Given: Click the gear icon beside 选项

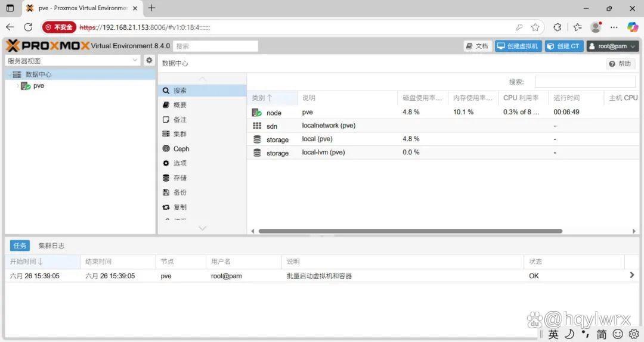Looking at the screenshot, I should pos(166,163).
